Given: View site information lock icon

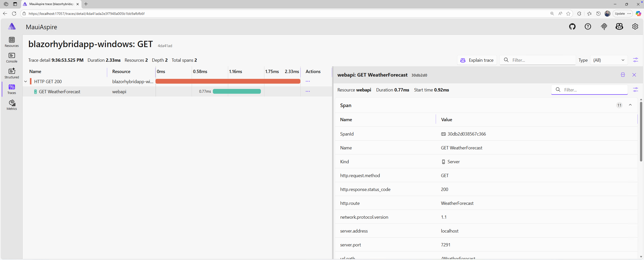Looking at the screenshot, I should point(24,14).
